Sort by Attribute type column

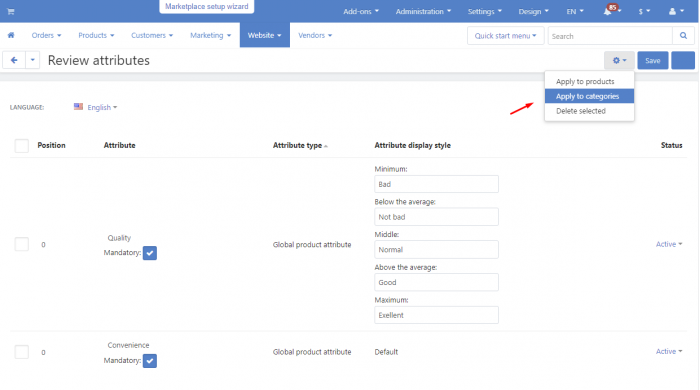pyautogui.click(x=300, y=145)
